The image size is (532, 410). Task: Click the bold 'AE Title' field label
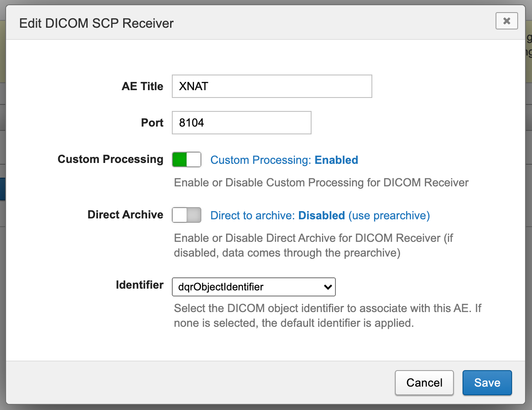point(142,86)
